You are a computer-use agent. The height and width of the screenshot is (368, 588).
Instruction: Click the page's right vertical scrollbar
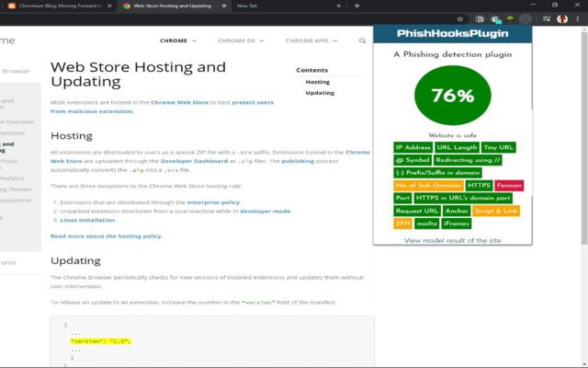[584, 139]
